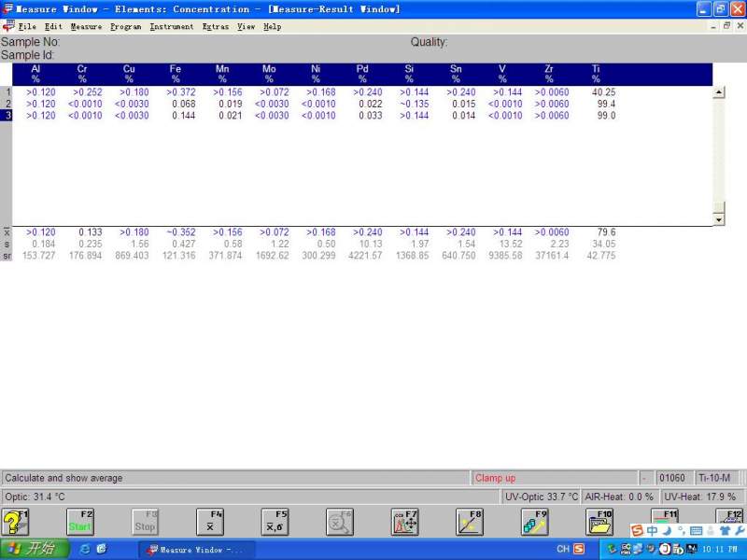Click the results table scroll up arrow
Screen dimensions: 747x560
tap(718, 91)
